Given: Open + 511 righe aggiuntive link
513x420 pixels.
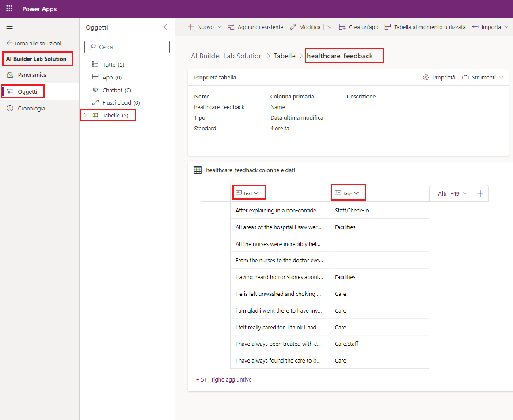Looking at the screenshot, I should click(x=224, y=379).
